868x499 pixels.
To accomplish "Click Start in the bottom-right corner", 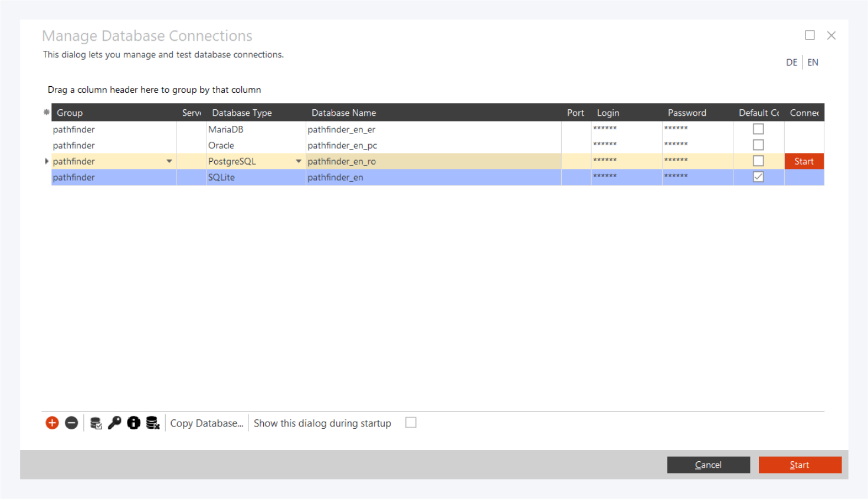I will tap(800, 465).
